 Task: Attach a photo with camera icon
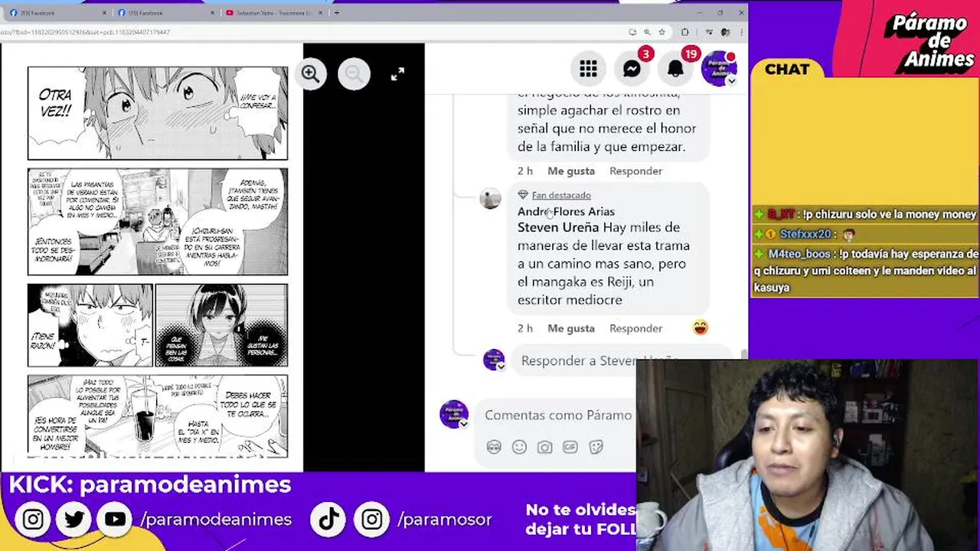tap(544, 447)
